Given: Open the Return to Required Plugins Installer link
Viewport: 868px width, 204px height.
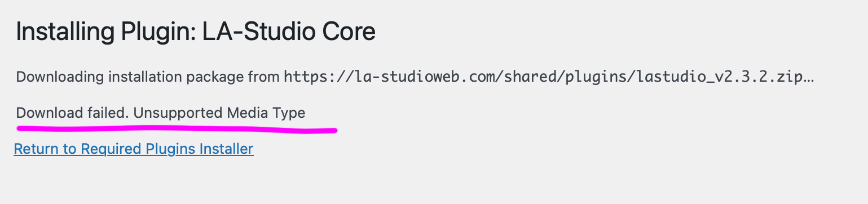Looking at the screenshot, I should tap(134, 149).
